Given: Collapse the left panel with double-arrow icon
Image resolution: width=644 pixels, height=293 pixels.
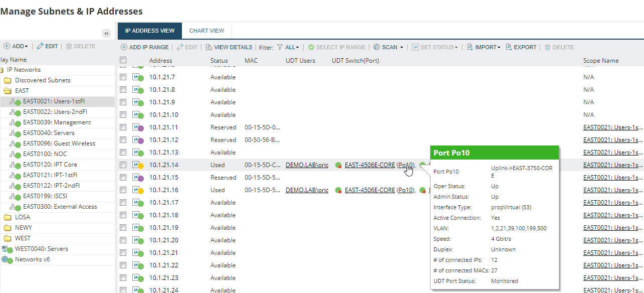Looking at the screenshot, I should point(106,33).
